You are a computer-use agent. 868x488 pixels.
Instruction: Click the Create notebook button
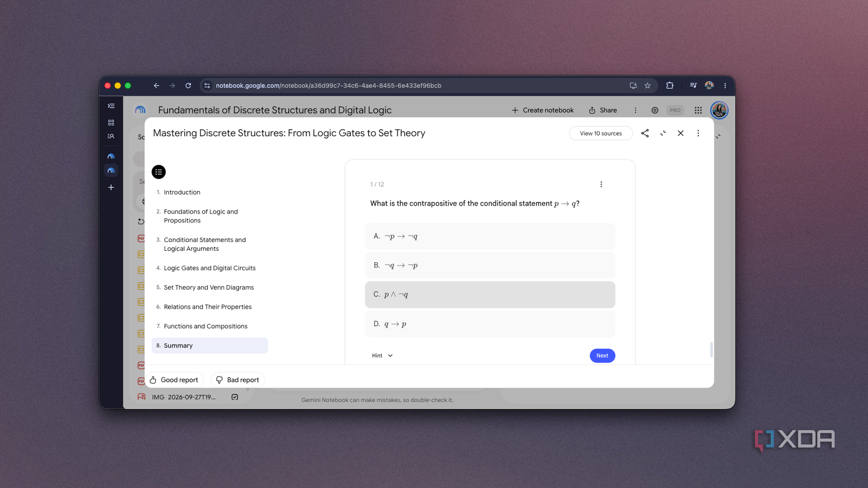click(542, 110)
